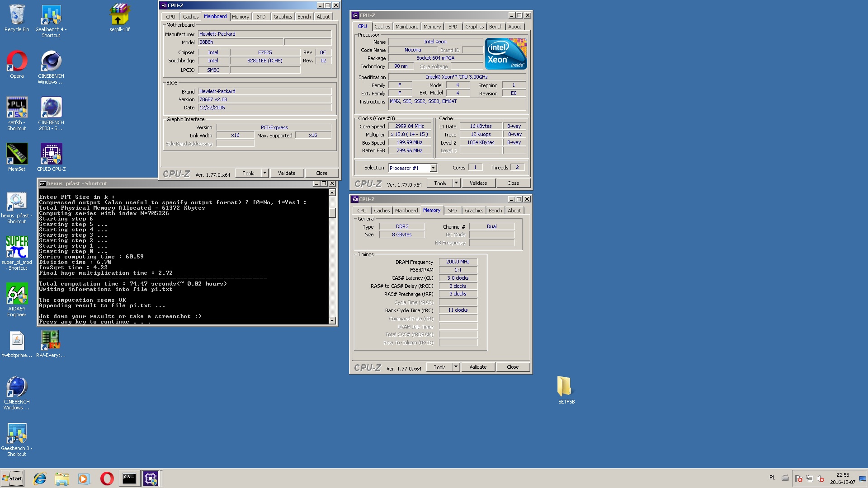Launch MemSet desktop icon

(17, 157)
